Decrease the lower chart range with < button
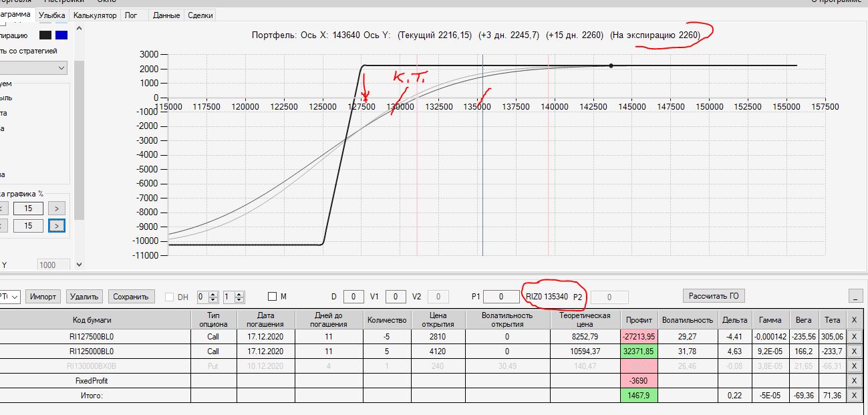Image resolution: width=868 pixels, height=415 pixels. [3, 226]
